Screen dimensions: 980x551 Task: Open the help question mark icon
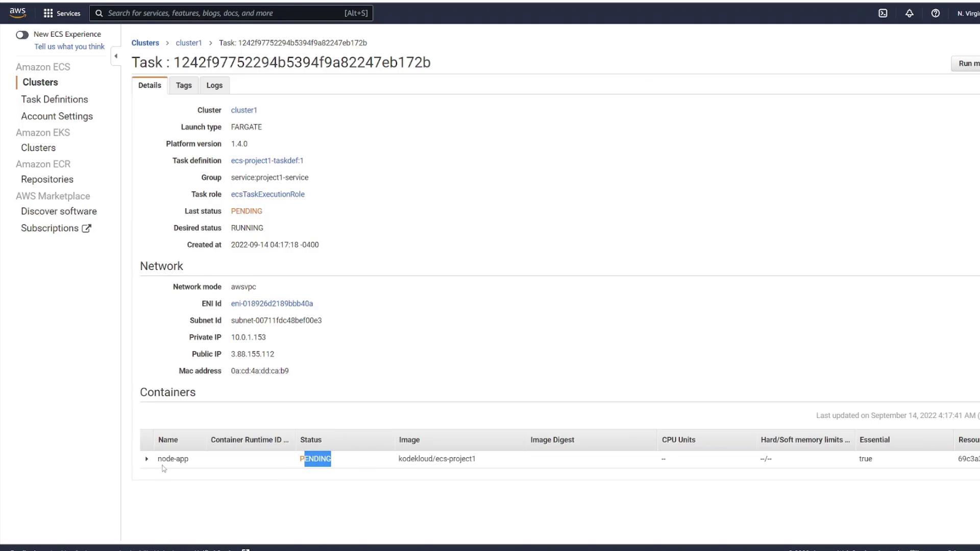935,13
